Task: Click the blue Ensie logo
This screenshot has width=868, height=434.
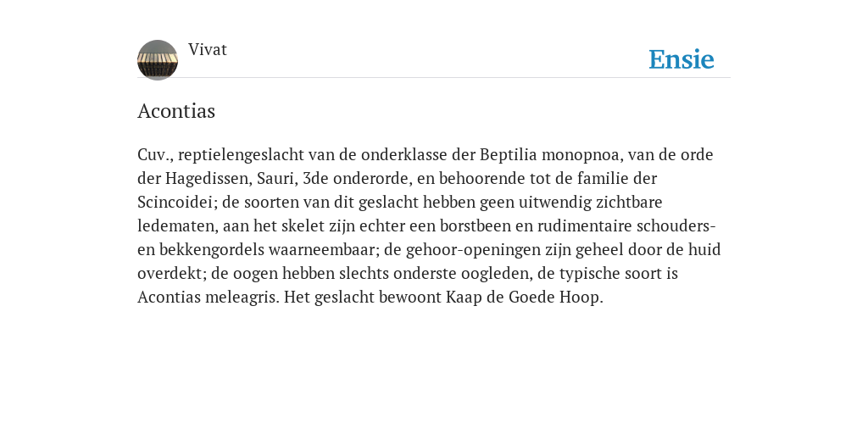Action: coord(682,59)
